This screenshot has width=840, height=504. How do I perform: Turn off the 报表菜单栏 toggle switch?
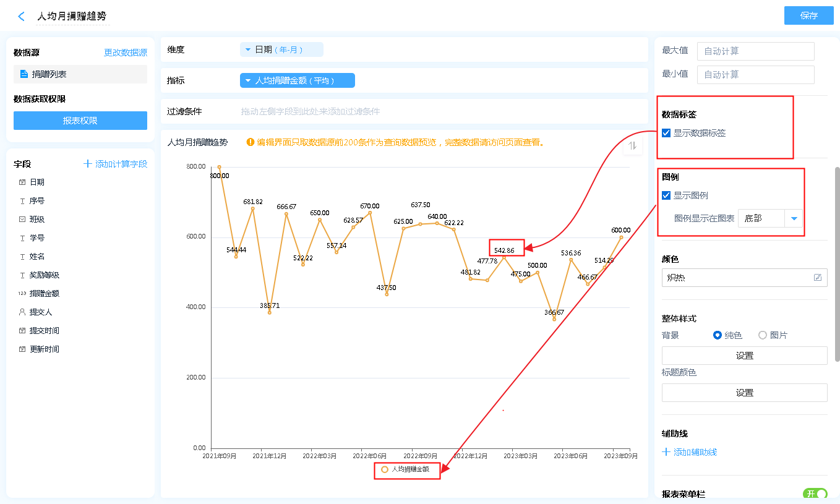click(815, 493)
